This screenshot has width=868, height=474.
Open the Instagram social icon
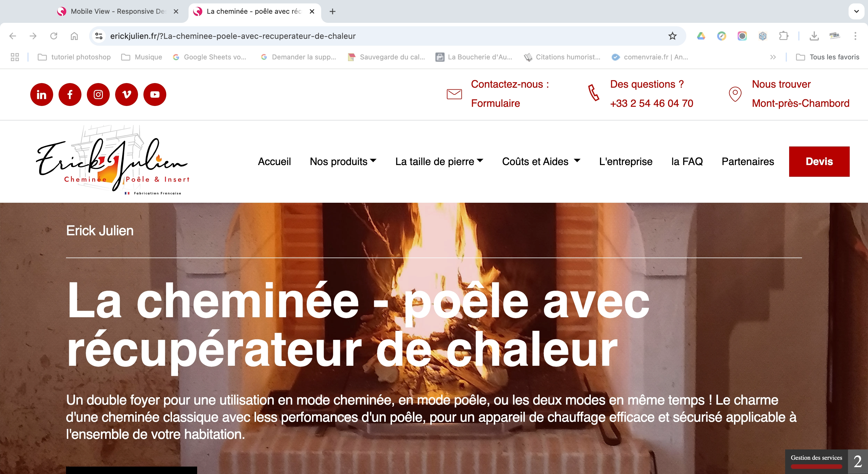click(98, 94)
